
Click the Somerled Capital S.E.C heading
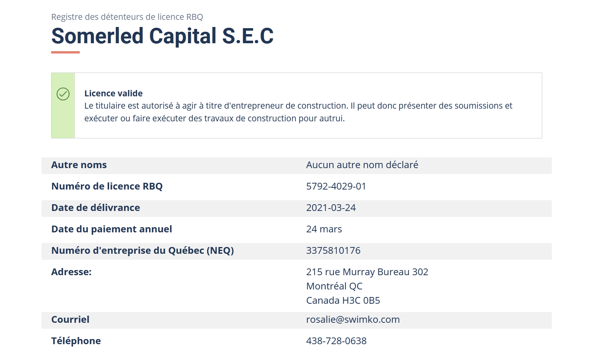click(162, 36)
